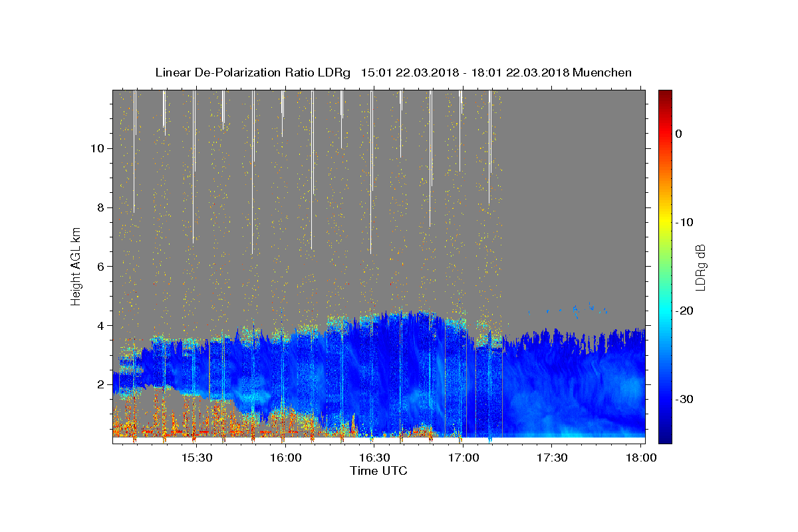Click the 18:00 time tick label
The width and height of the screenshot is (798, 532).
tap(640, 458)
